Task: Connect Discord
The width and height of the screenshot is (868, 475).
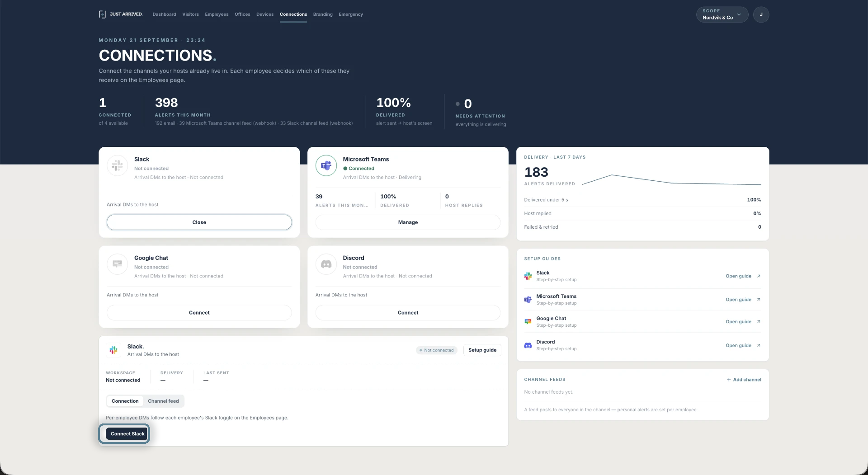Action: 408,313
